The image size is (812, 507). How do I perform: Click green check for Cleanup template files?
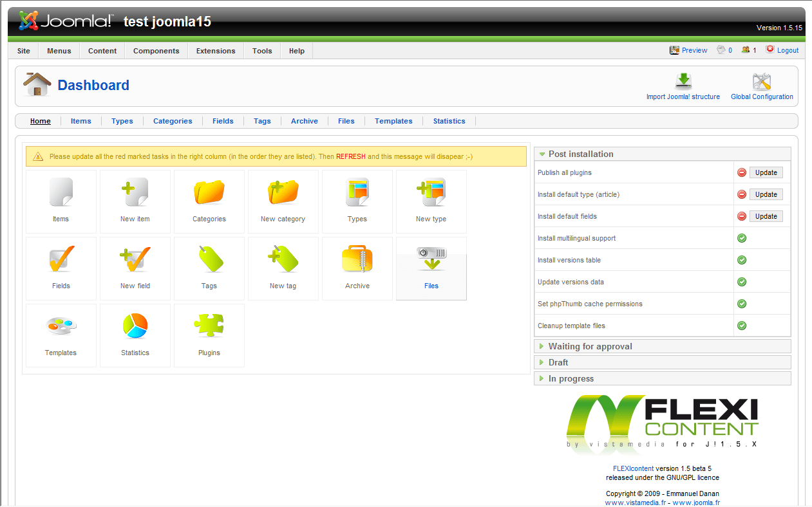742,326
